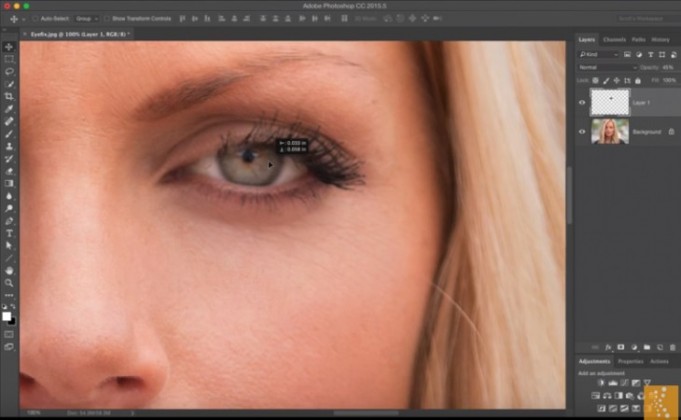Click the black background color swatch
Viewport: 681px width, 420px height.
[13, 322]
